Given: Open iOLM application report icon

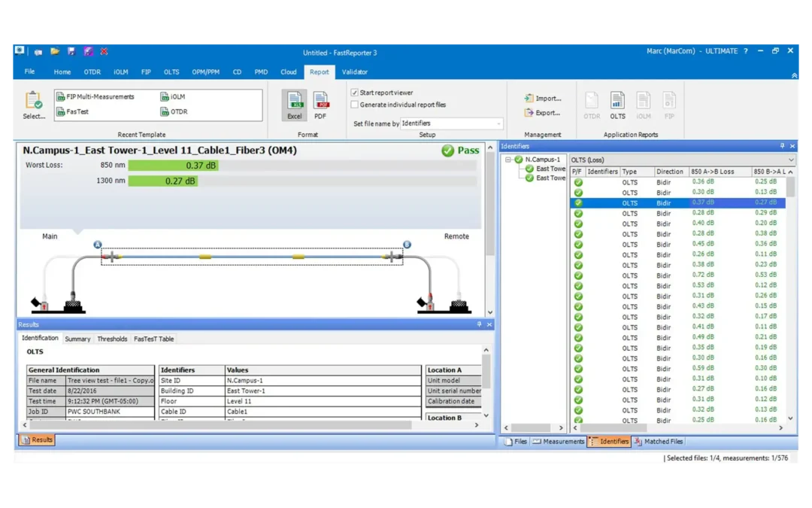Looking at the screenshot, I should coord(643,106).
